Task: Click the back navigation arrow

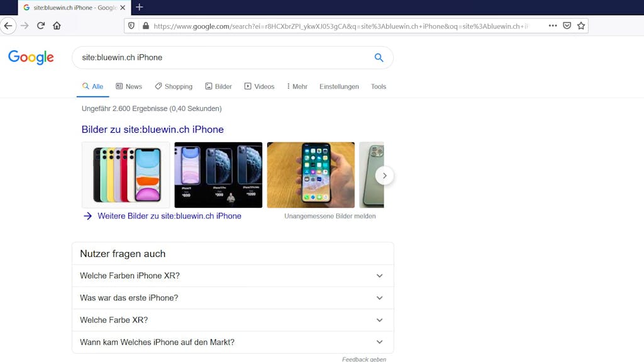Action: (8, 26)
